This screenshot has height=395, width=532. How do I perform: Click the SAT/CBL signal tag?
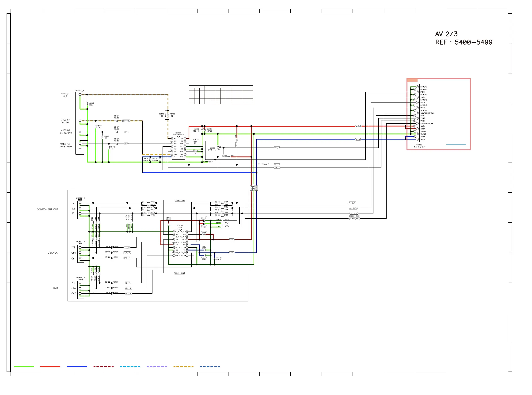click(x=126, y=121)
